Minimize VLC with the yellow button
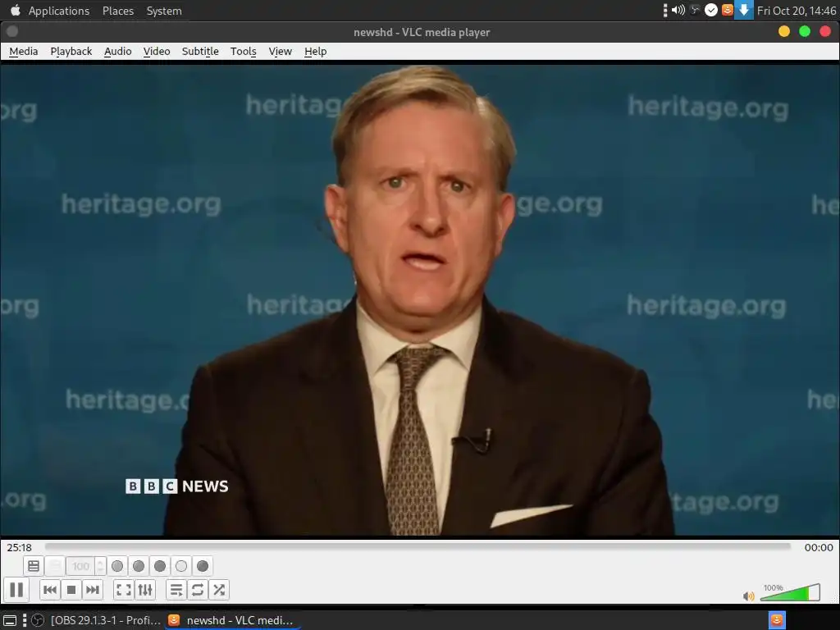The height and width of the screenshot is (630, 840). [783, 32]
